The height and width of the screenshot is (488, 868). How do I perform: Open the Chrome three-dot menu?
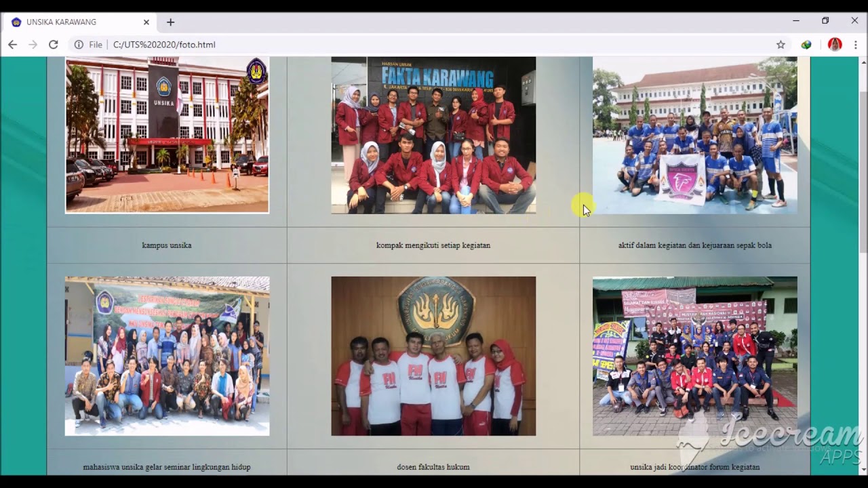click(856, 45)
